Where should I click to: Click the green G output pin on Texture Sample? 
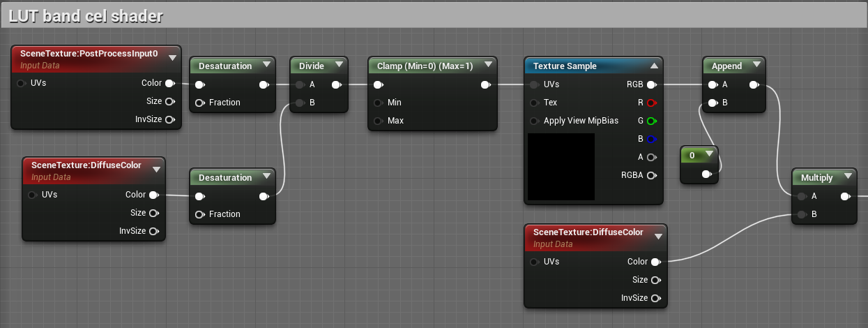[651, 121]
